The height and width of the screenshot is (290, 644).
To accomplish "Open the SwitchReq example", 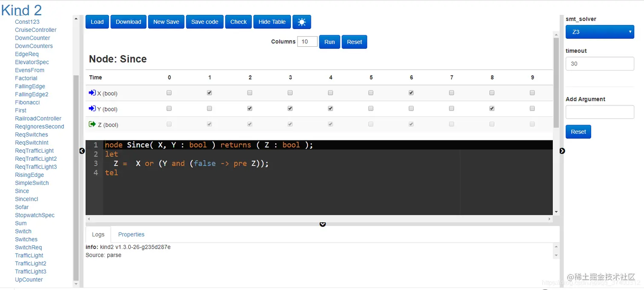I will [x=29, y=247].
